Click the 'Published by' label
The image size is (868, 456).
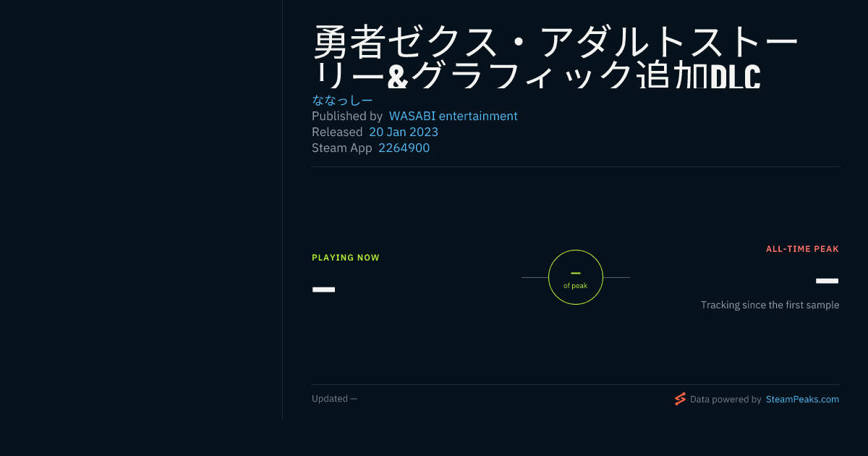[347, 116]
